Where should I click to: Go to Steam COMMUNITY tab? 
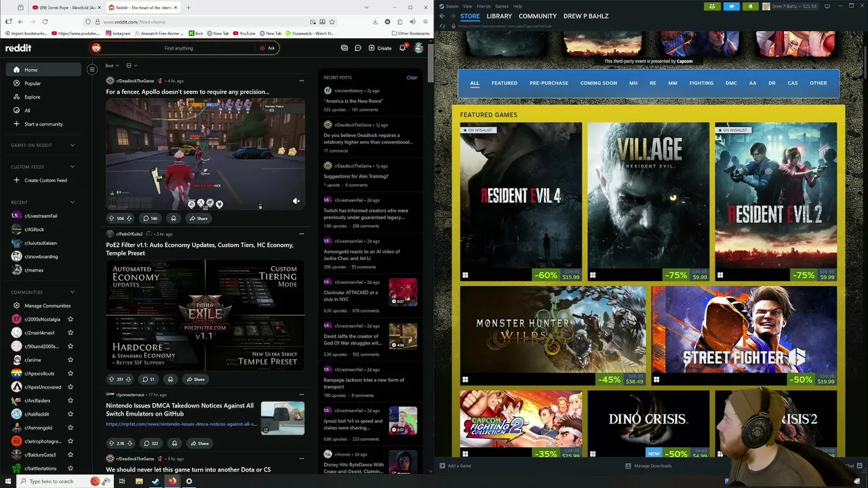538,16
